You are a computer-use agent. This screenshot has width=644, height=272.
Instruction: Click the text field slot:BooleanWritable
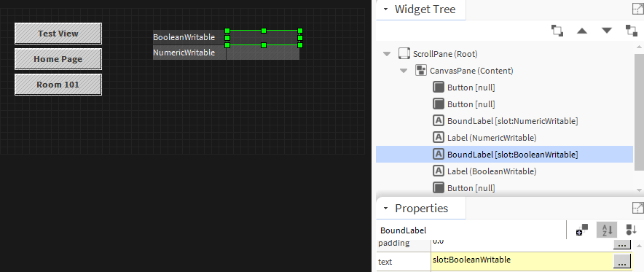(x=522, y=260)
